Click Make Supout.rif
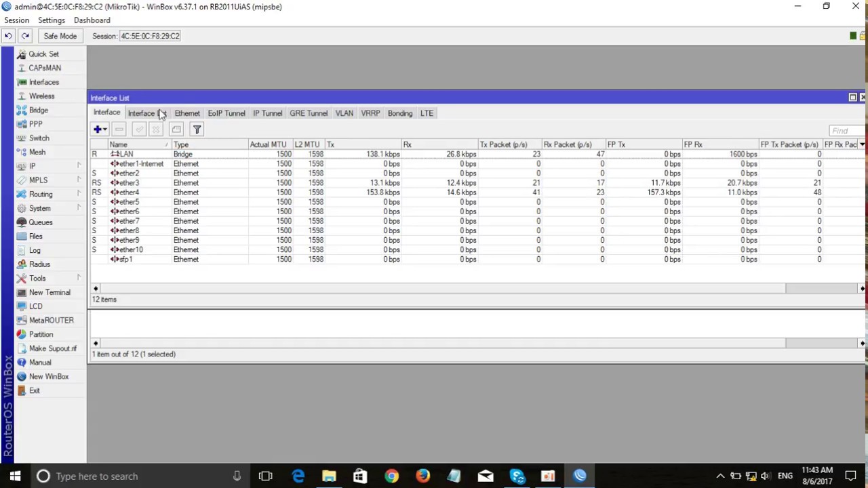This screenshot has width=868, height=488. (x=53, y=348)
